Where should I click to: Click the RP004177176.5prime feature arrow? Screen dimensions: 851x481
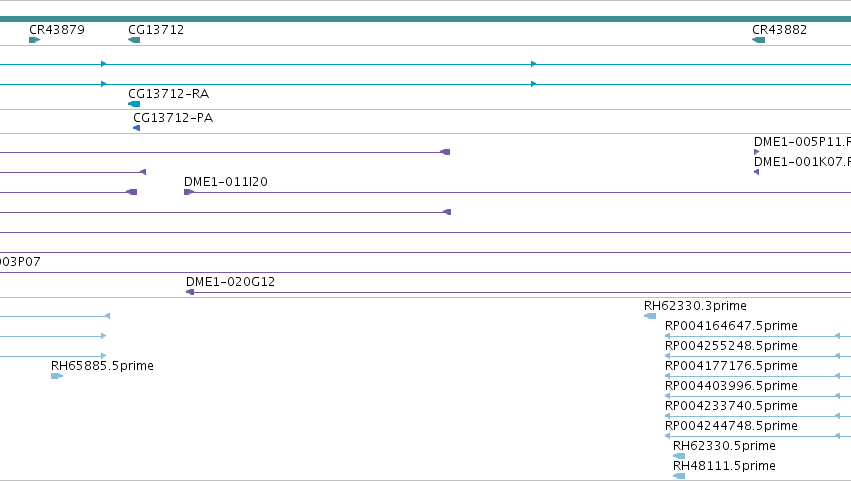point(668,376)
